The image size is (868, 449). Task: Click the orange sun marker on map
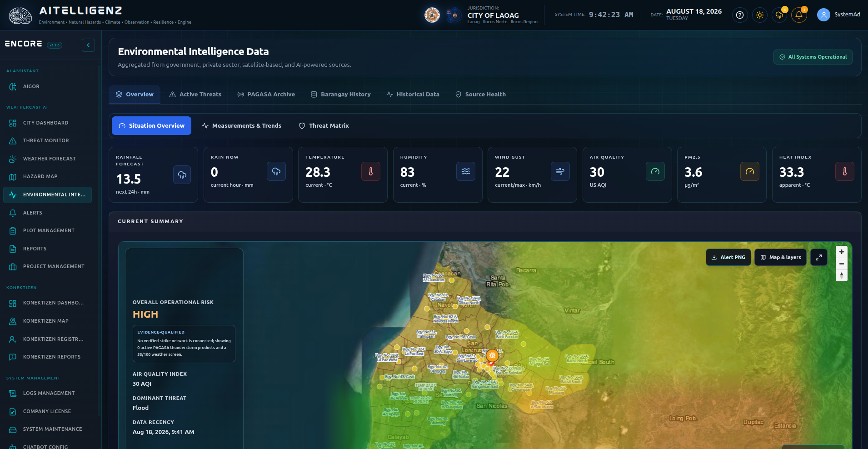tap(492, 355)
